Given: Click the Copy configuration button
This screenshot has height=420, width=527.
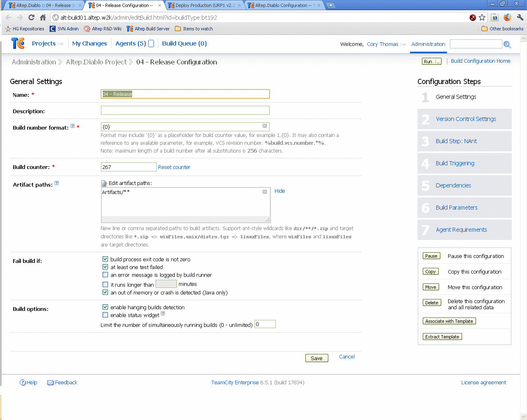Looking at the screenshot, I should click(x=431, y=272).
